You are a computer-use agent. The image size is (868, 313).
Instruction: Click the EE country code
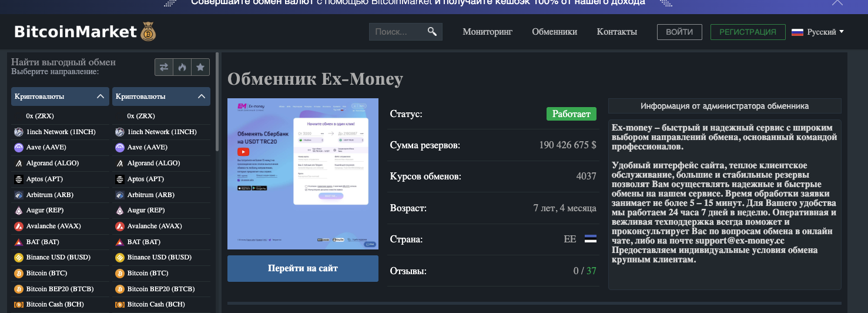(570, 239)
